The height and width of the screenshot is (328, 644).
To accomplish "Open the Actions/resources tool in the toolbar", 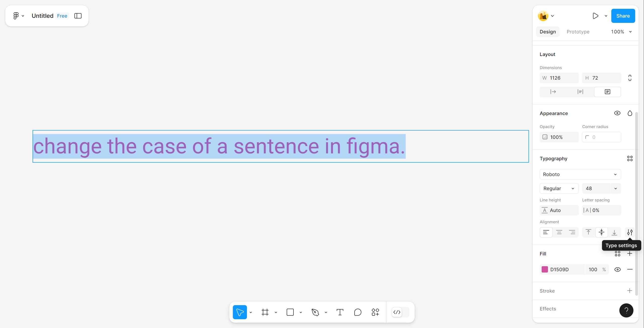I will [x=375, y=312].
